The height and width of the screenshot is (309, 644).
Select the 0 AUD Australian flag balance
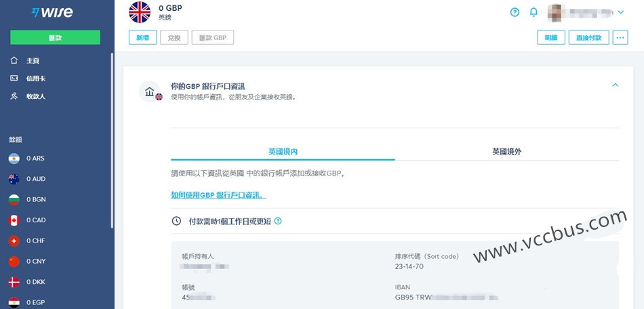coord(14,179)
